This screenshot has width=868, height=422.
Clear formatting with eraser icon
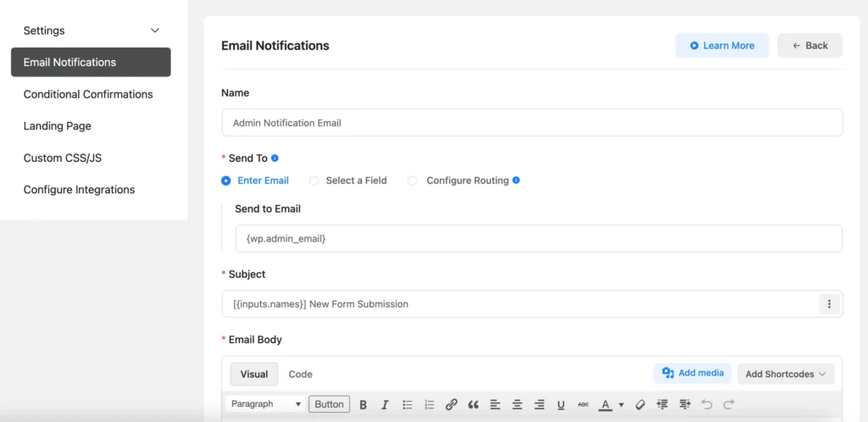[640, 404]
